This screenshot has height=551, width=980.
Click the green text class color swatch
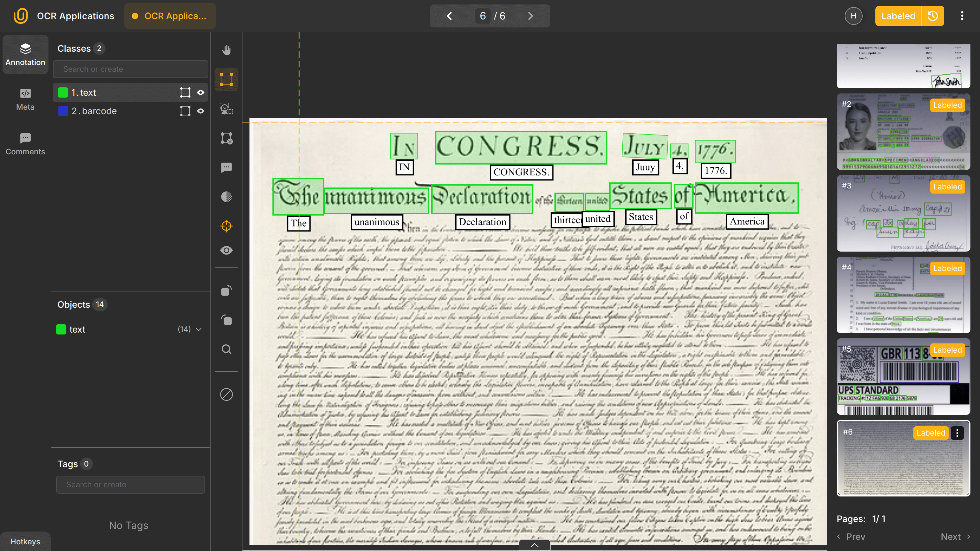63,92
